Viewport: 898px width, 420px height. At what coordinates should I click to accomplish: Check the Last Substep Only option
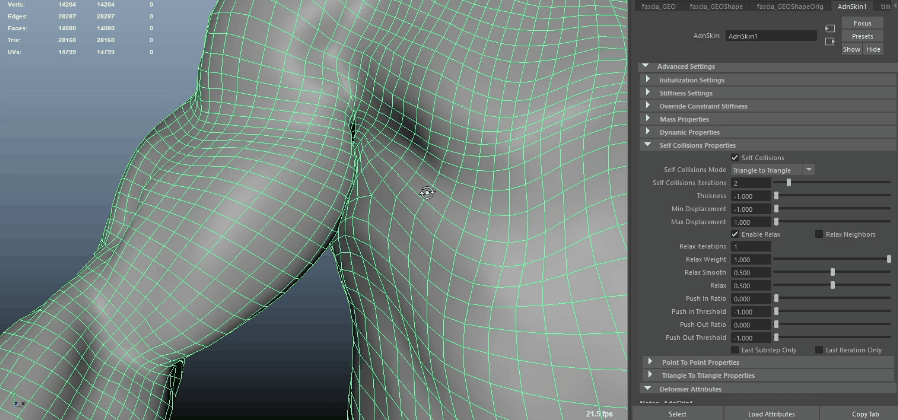tap(736, 350)
